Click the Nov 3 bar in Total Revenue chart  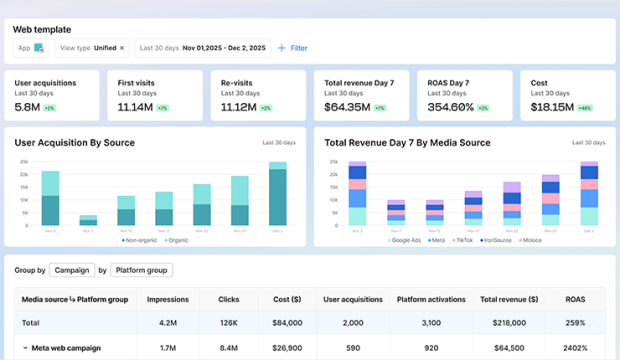[x=357, y=193]
